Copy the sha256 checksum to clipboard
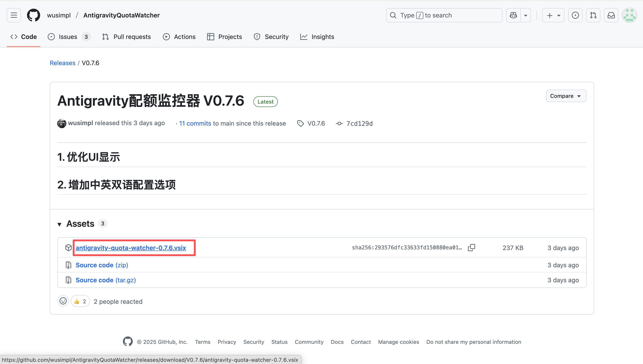This screenshot has height=364, width=643. point(471,248)
